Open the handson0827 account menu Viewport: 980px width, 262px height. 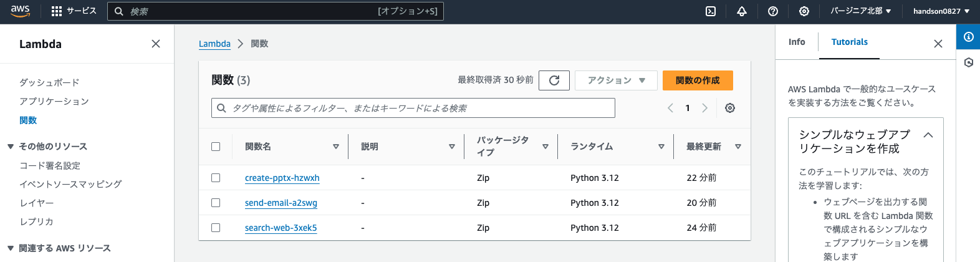point(941,11)
